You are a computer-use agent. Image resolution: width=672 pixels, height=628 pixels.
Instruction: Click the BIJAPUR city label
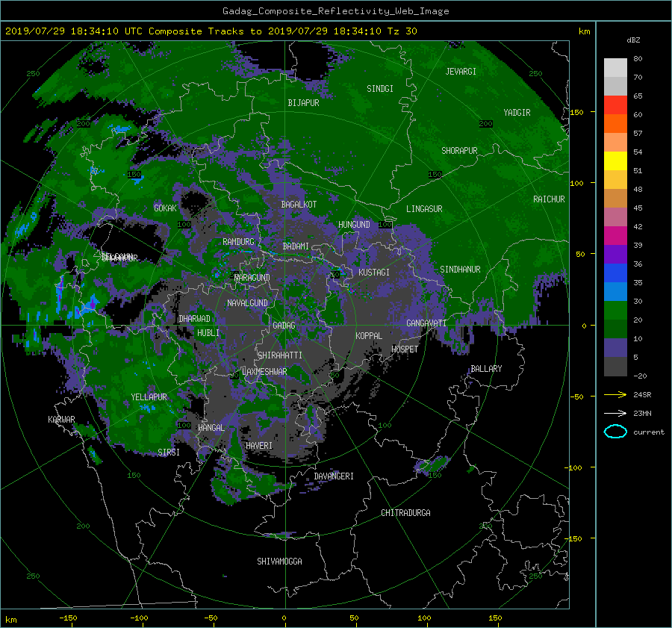tap(303, 103)
